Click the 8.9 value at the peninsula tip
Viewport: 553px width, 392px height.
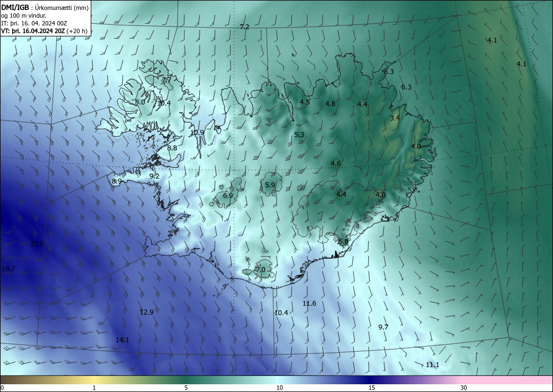click(117, 181)
